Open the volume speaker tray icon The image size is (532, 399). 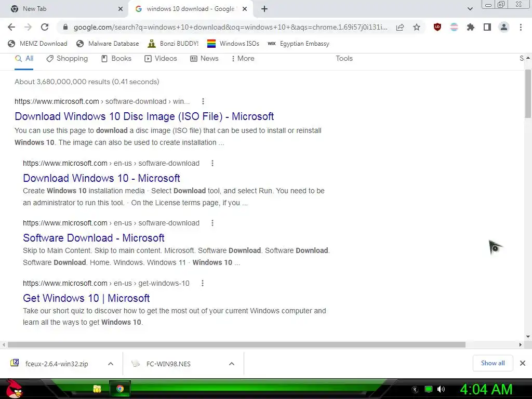click(441, 389)
